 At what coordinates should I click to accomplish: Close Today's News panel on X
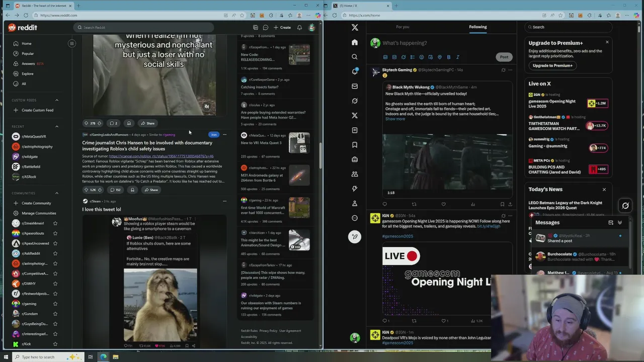[x=604, y=190]
